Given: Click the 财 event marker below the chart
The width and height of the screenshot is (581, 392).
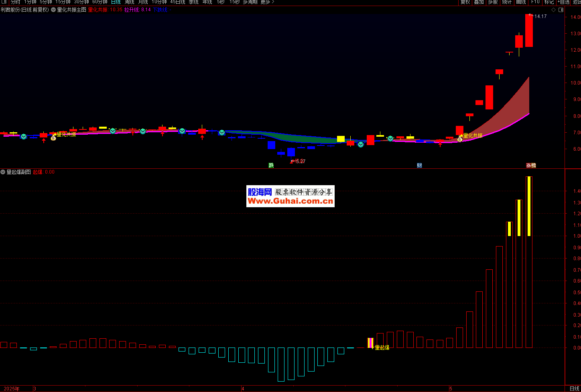Looking at the screenshot, I should click(419, 165).
